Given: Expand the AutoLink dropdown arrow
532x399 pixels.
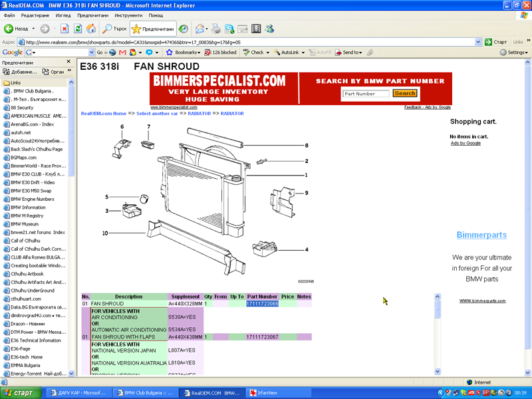Looking at the screenshot, I should tap(303, 53).
